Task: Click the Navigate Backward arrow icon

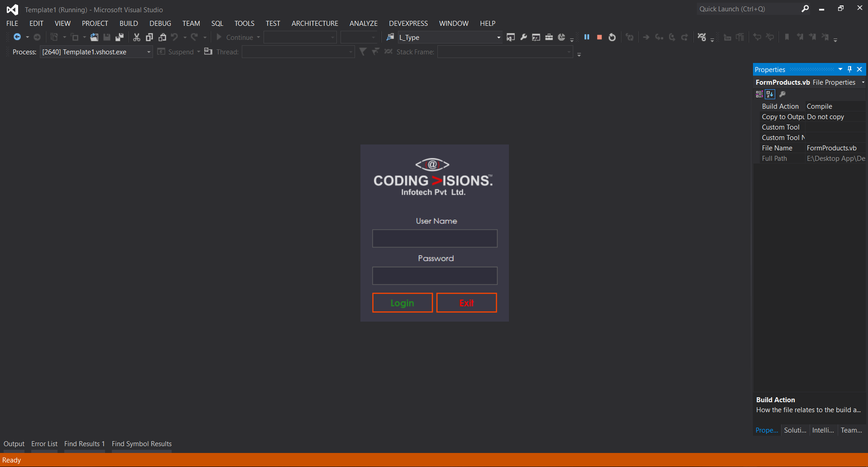Action: pos(17,37)
